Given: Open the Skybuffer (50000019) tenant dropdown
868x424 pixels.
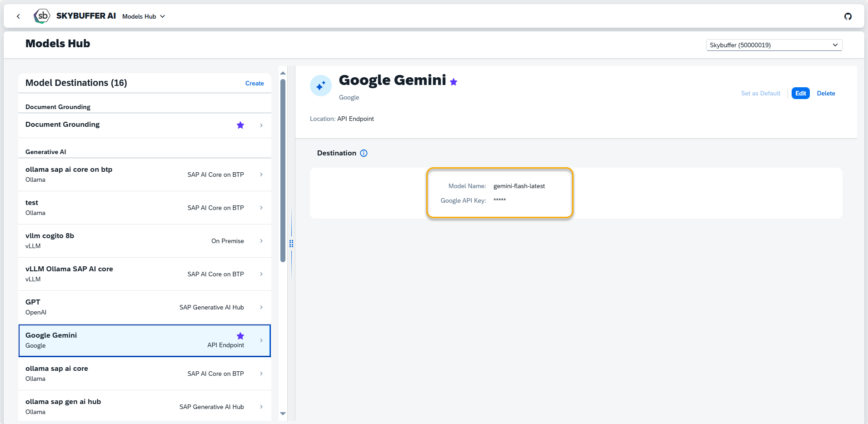Looking at the screenshot, I should point(773,45).
